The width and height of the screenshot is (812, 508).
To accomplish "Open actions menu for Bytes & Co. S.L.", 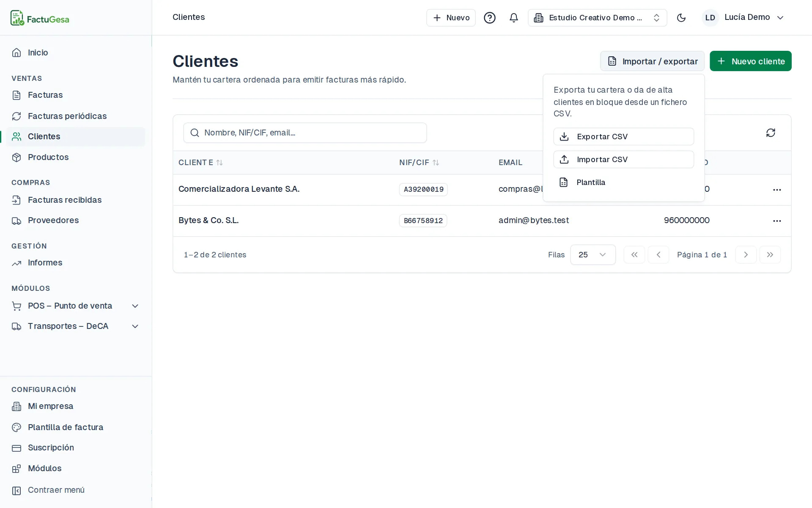I will click(777, 221).
